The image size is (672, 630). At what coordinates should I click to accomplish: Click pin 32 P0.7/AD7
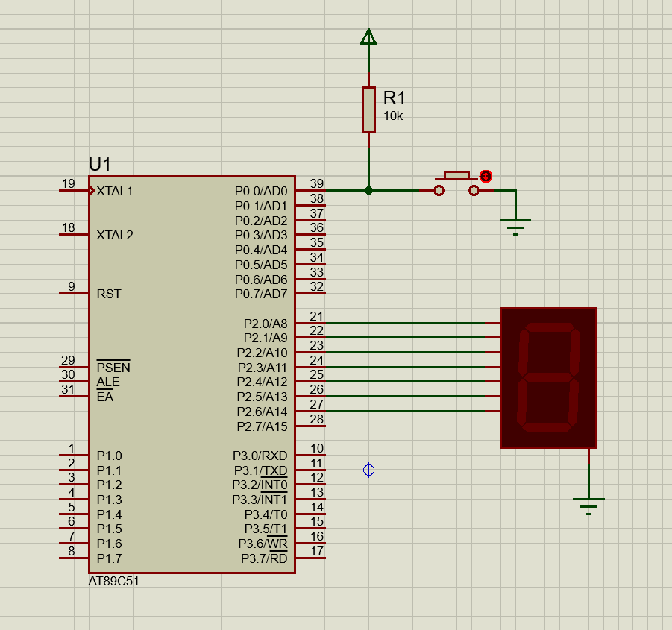(311, 293)
